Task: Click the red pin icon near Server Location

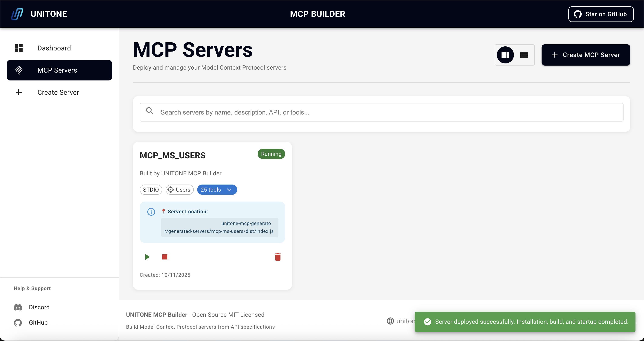Action: pos(164,211)
